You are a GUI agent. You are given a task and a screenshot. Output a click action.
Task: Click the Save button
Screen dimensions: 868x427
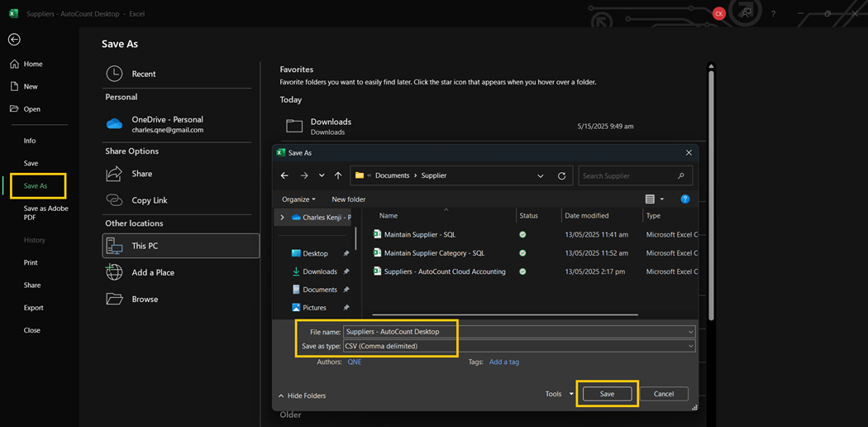pos(607,394)
